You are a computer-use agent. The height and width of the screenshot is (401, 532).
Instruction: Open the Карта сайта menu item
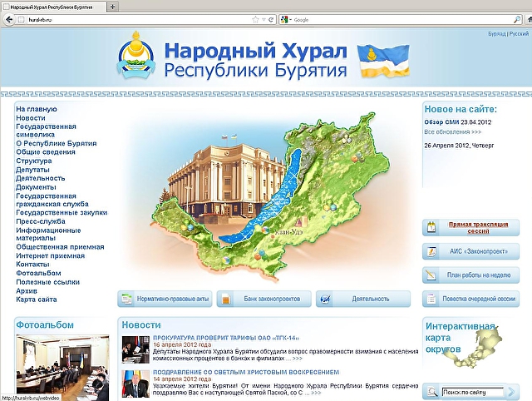tap(37, 300)
